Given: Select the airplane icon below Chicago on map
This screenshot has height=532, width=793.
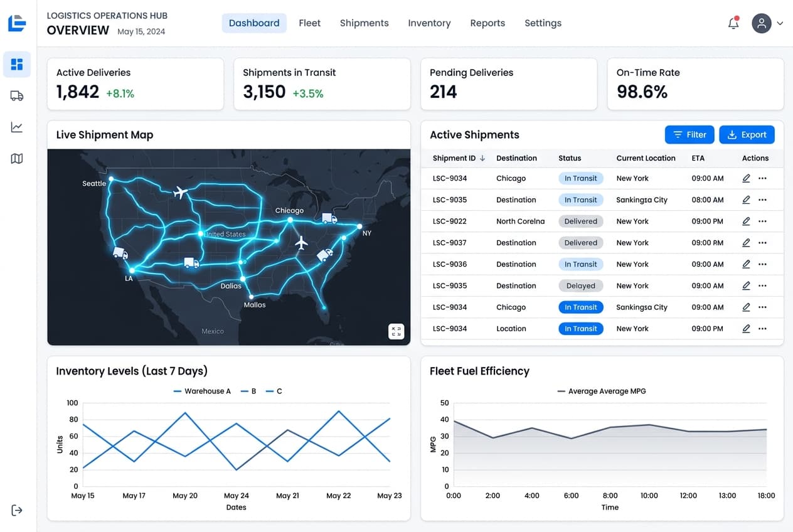Looking at the screenshot, I should pos(301,243).
